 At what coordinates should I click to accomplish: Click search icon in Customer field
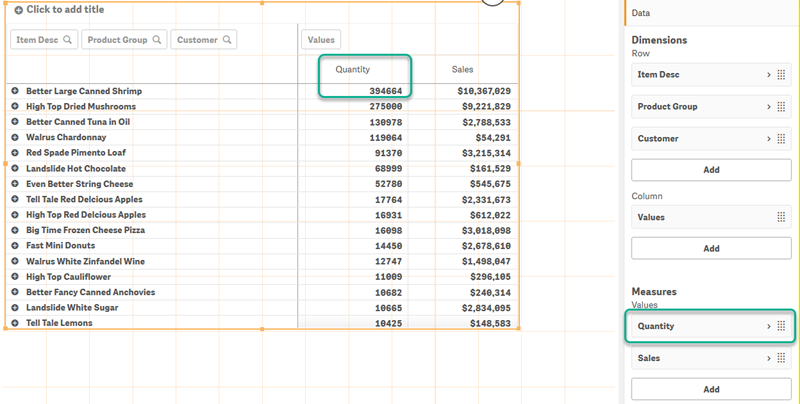click(x=228, y=40)
